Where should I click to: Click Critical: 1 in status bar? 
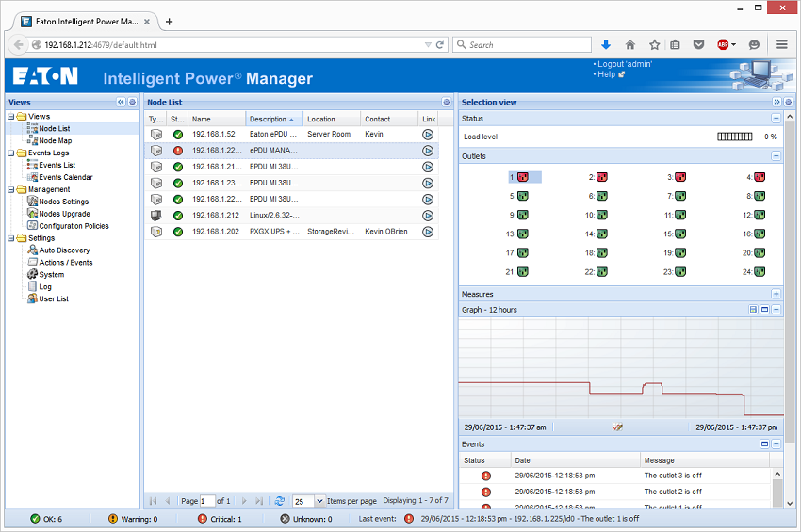click(x=220, y=519)
